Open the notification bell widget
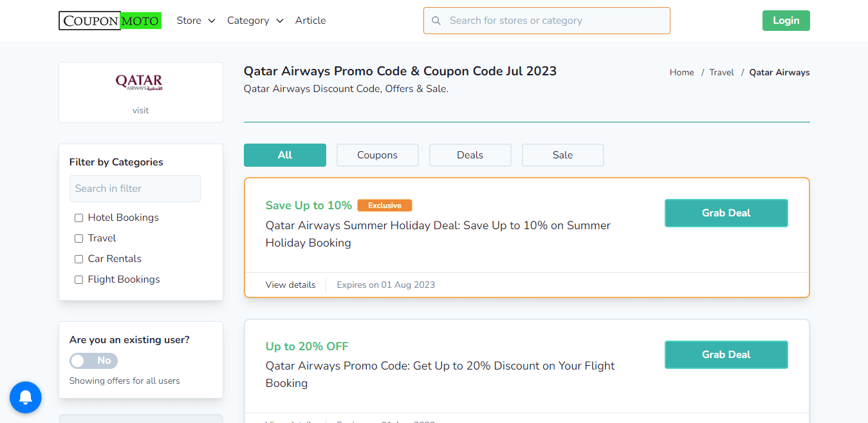 (x=25, y=397)
